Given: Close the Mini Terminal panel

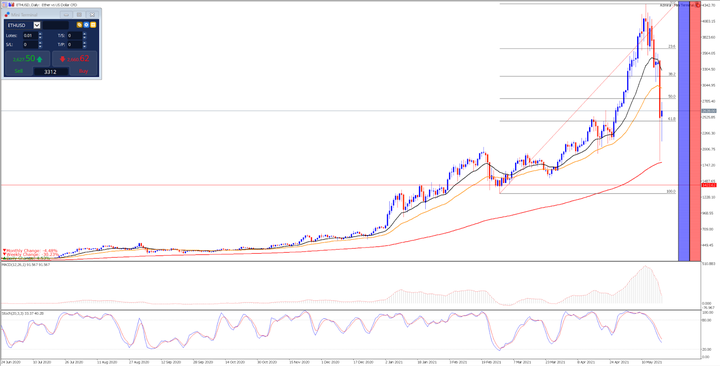Looking at the screenshot, I should tap(92, 15).
